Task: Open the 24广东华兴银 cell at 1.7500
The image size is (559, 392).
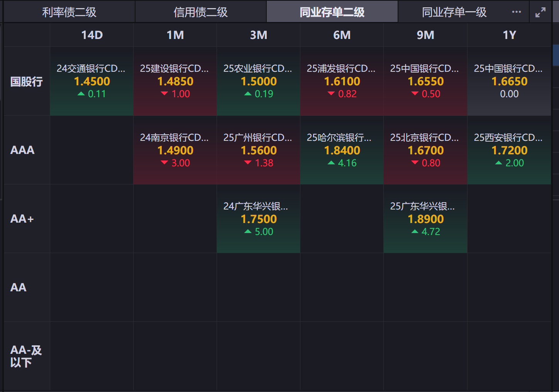Action: [x=259, y=219]
